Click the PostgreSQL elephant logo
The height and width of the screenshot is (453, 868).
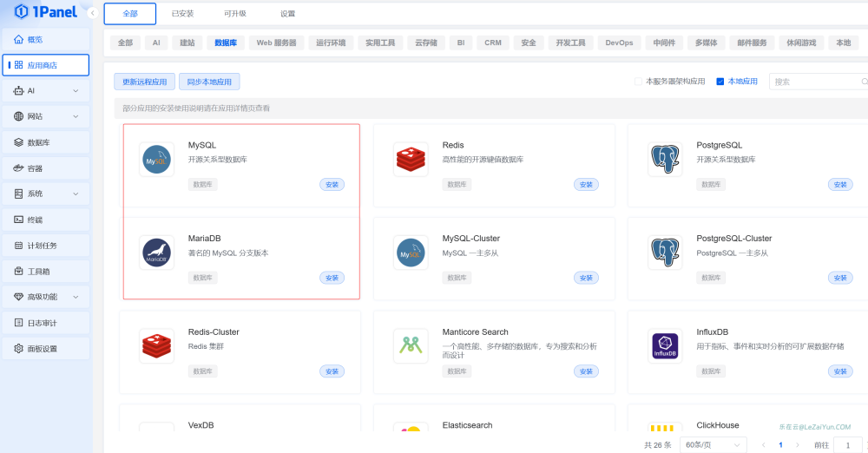coord(665,160)
